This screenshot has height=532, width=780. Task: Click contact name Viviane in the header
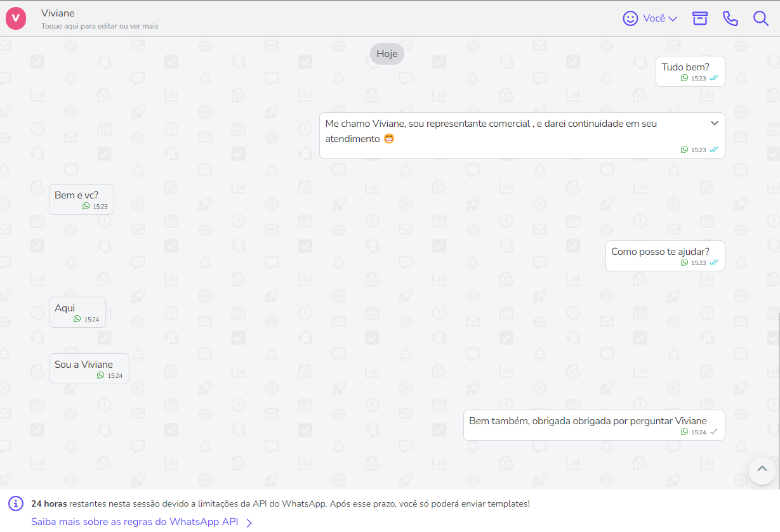[x=58, y=13]
